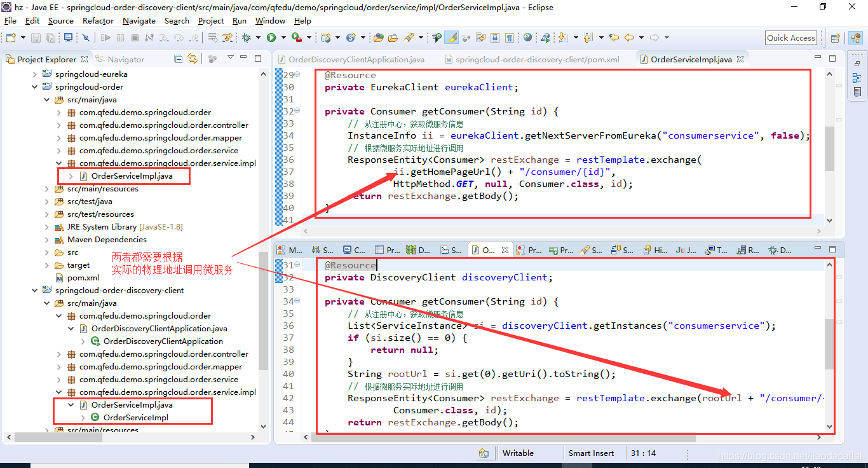868x468 pixels.
Task: Click the top editor vertical scrollbar
Action: tap(829, 148)
